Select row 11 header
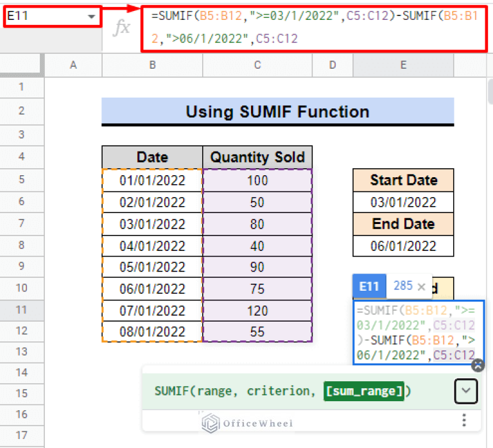Viewport: 493px width, 448px height. (21, 309)
